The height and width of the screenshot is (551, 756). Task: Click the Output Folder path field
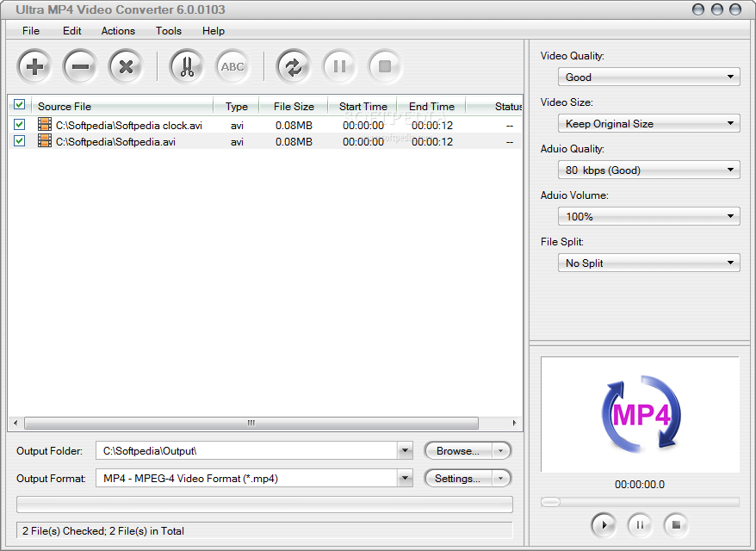(x=247, y=451)
